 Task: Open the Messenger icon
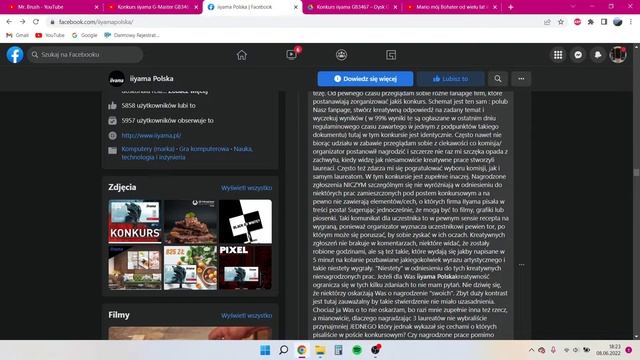point(578,55)
